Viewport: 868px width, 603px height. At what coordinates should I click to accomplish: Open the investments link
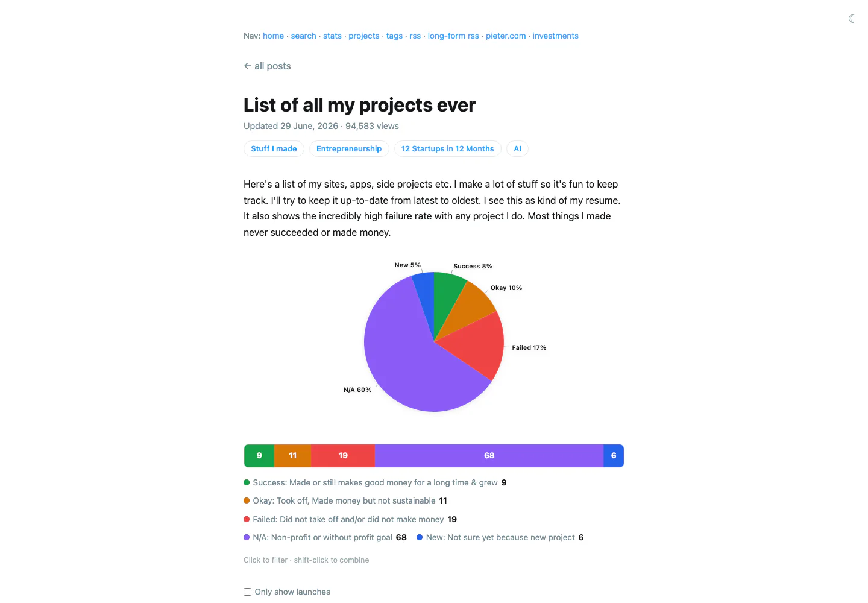coord(556,36)
